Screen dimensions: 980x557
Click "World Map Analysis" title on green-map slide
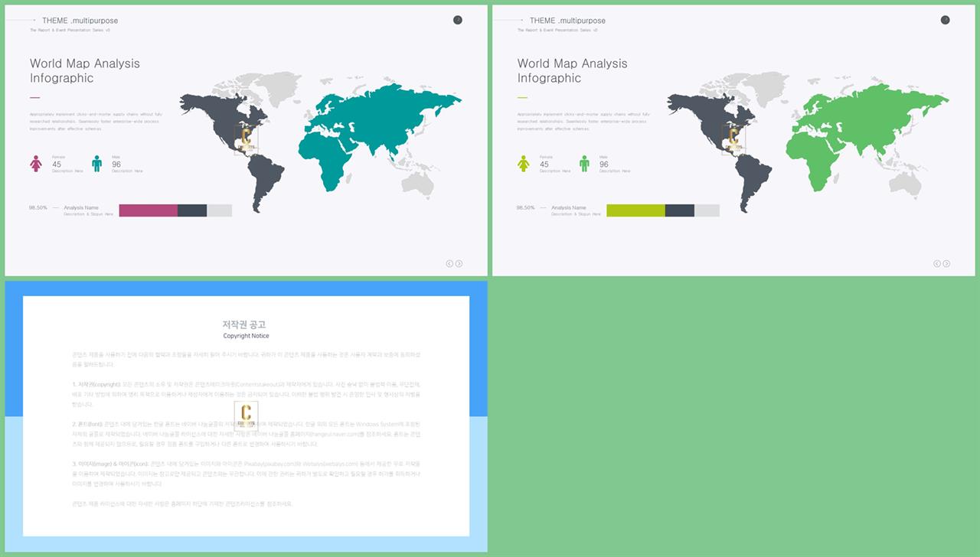(573, 64)
